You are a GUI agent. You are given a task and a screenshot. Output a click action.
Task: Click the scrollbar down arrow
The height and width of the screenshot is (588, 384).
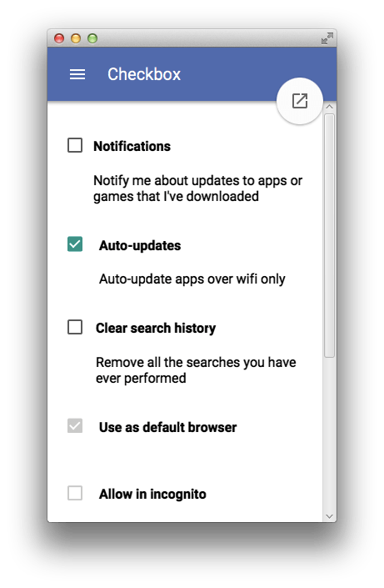[x=329, y=516]
